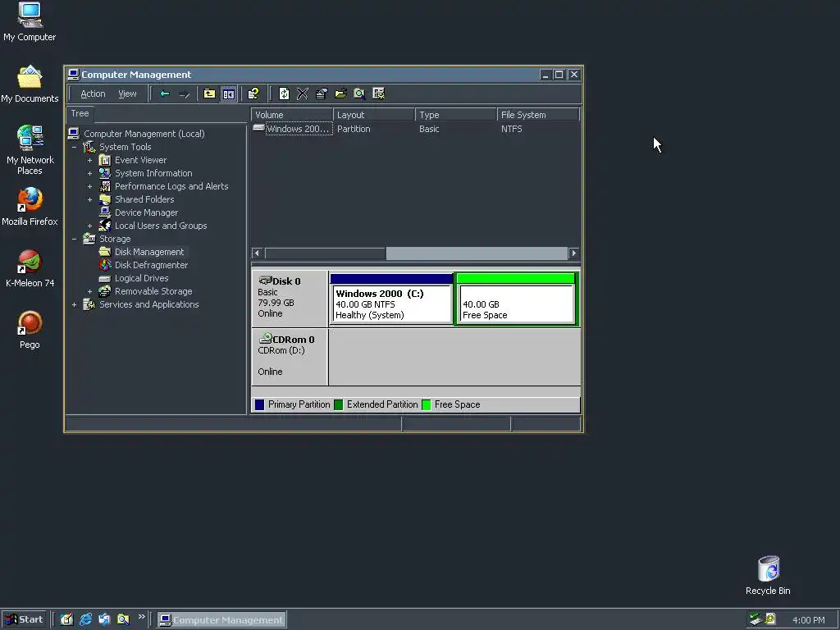Select Mozilla Firefox desktop shortcut
The image size is (840, 630).
tap(30, 207)
